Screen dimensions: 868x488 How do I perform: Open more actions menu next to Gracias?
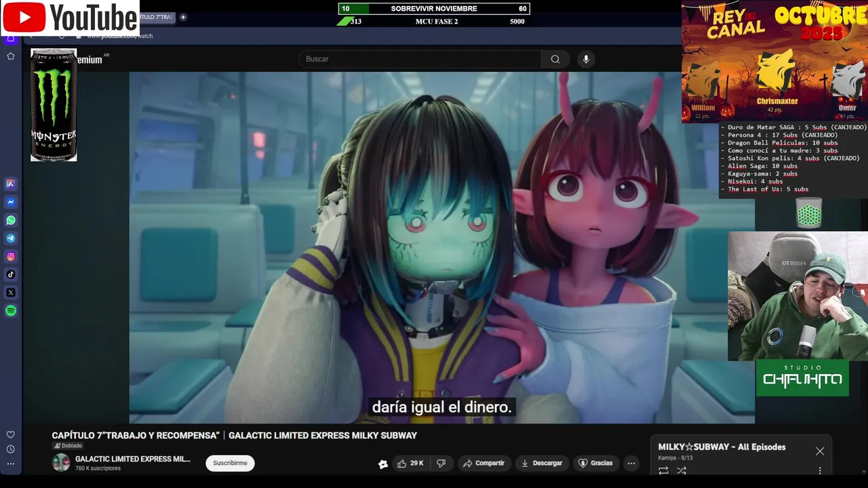pos(631,464)
